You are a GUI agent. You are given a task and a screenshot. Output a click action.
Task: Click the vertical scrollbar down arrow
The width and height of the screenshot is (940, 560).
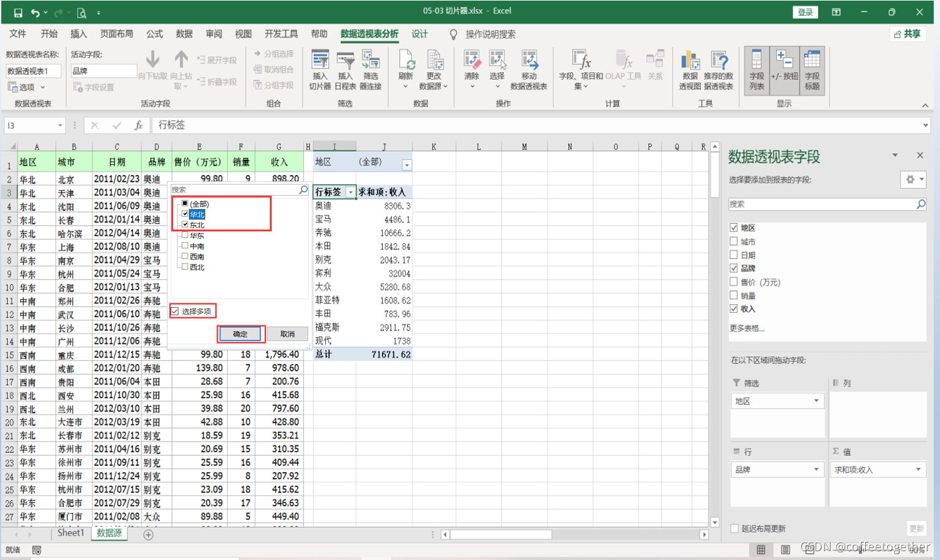pyautogui.click(x=715, y=522)
